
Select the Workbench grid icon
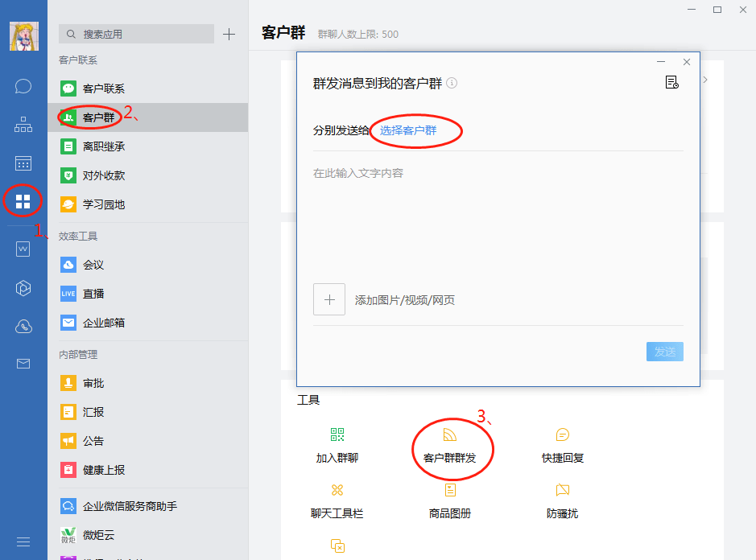[23, 201]
